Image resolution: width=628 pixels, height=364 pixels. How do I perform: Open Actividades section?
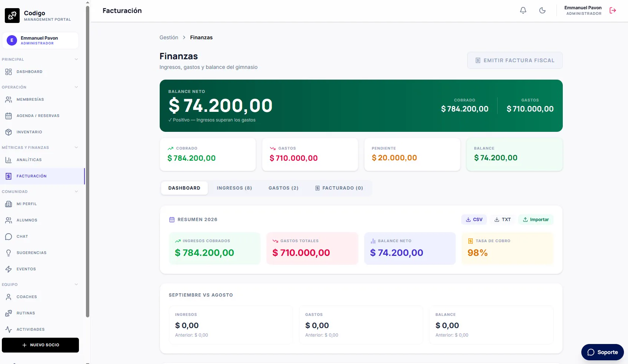coord(43,330)
